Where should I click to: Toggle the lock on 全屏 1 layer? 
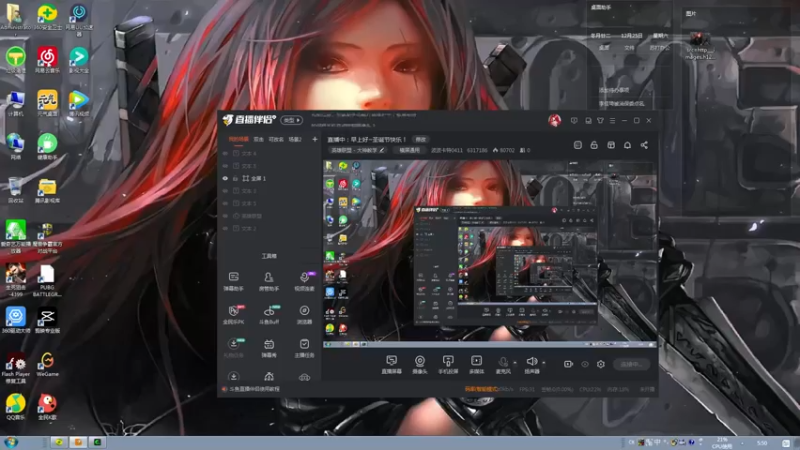tap(235, 179)
